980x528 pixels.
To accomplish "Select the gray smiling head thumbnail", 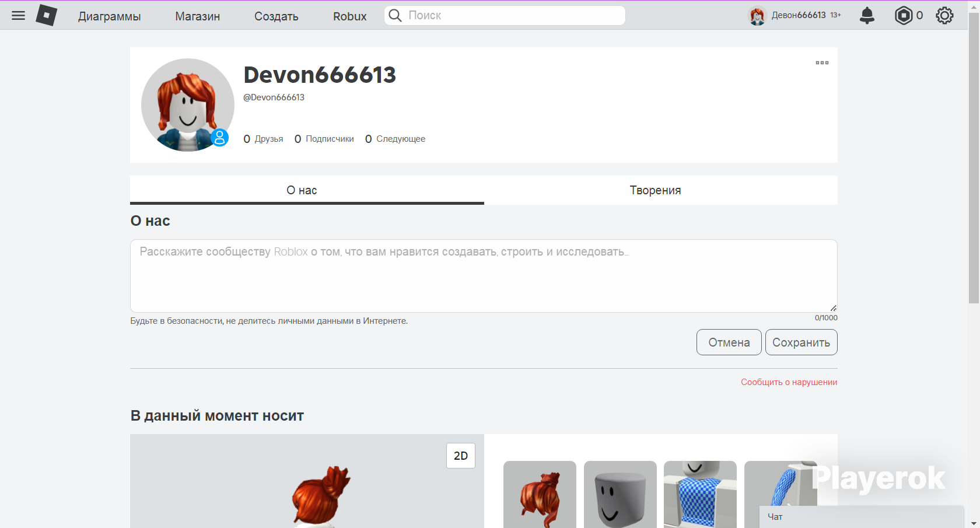I will tap(620, 495).
